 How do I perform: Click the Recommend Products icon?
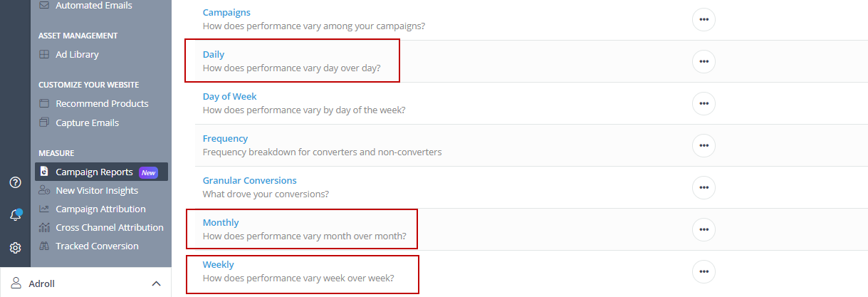44,103
